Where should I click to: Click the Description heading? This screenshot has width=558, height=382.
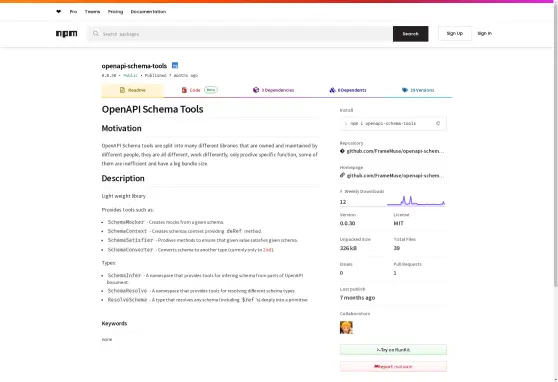click(123, 178)
